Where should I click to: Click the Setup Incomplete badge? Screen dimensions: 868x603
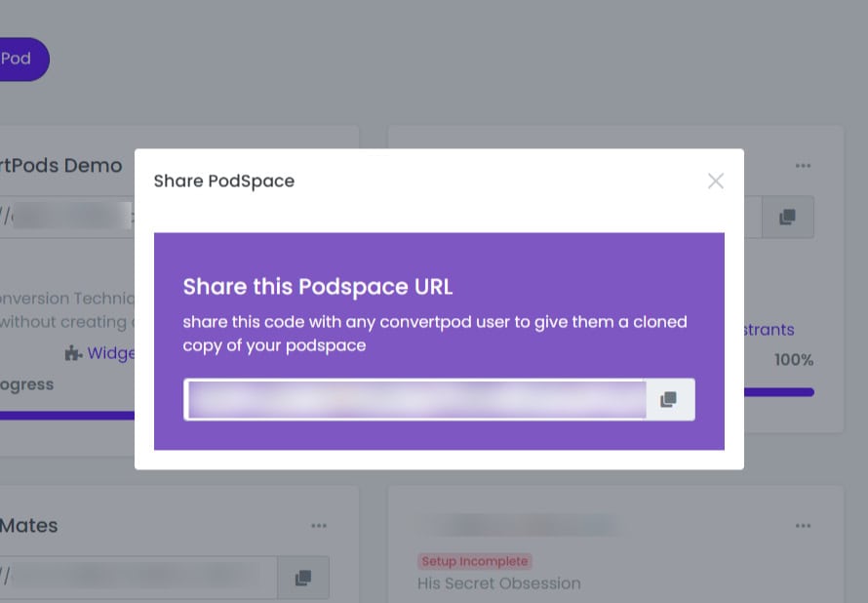[474, 561]
